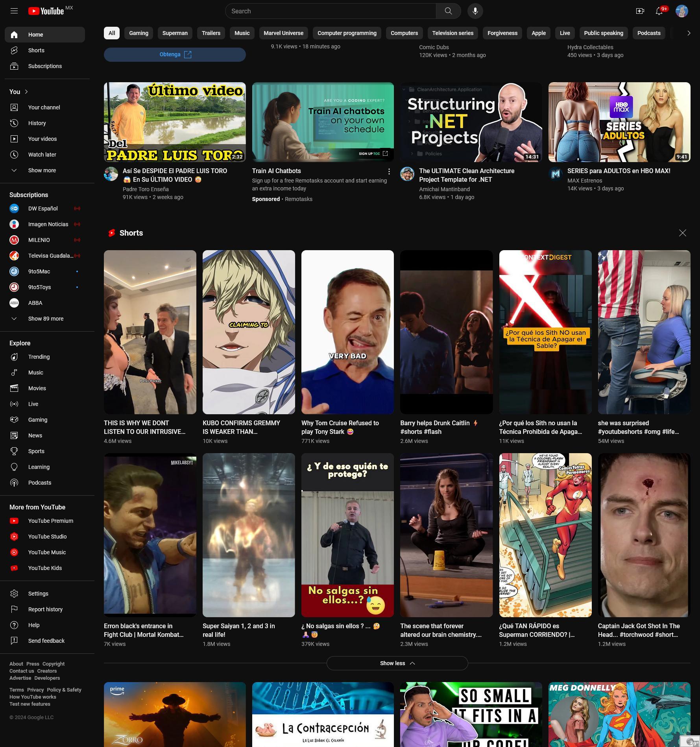
Task: Open the Home sidebar item
Action: [x=45, y=35]
